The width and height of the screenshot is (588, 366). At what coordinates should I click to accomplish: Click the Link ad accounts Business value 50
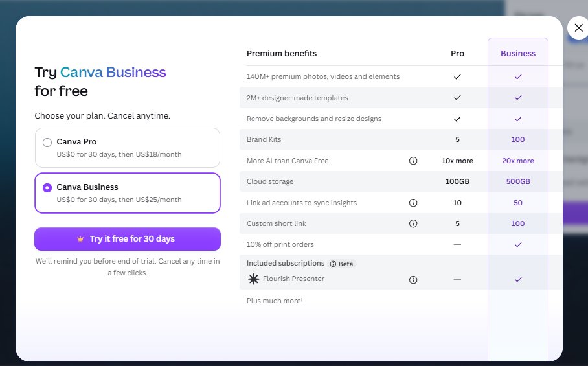(x=518, y=203)
